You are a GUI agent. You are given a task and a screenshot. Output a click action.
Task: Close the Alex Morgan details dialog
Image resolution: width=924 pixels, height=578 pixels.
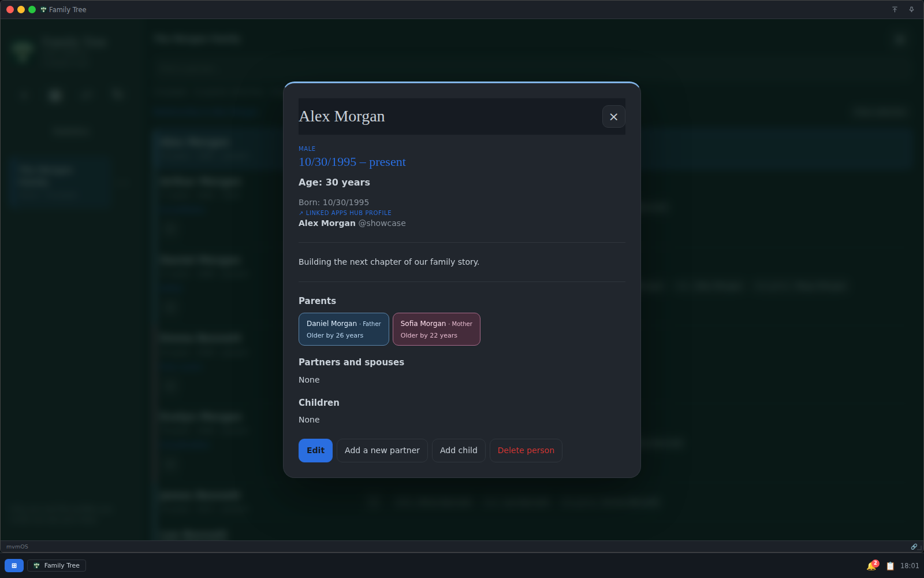point(613,117)
